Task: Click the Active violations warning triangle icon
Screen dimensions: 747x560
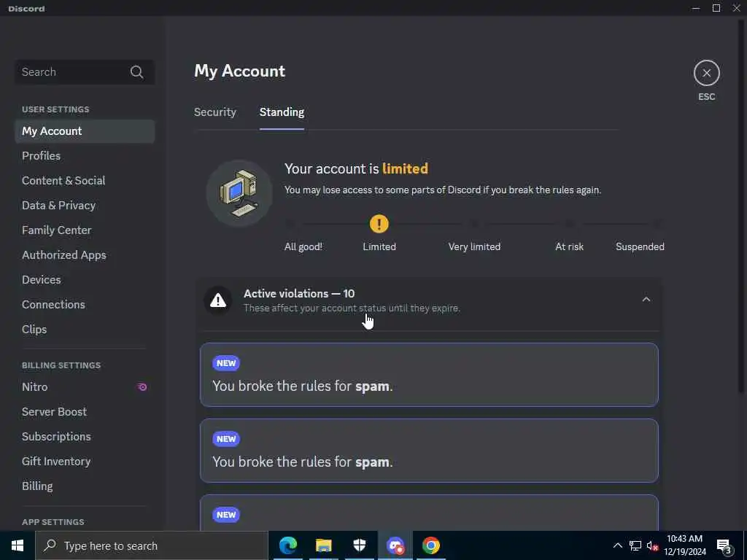Action: [x=218, y=300]
